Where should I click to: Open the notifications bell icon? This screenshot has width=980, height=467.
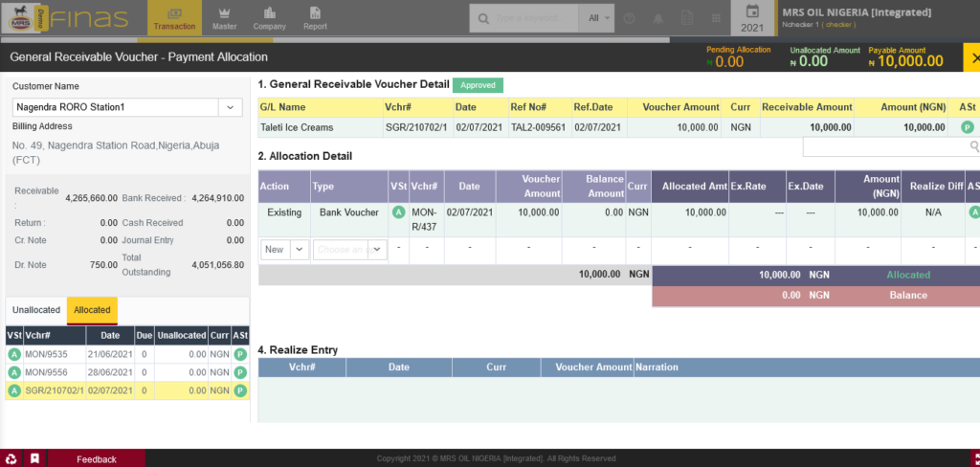pos(658,19)
